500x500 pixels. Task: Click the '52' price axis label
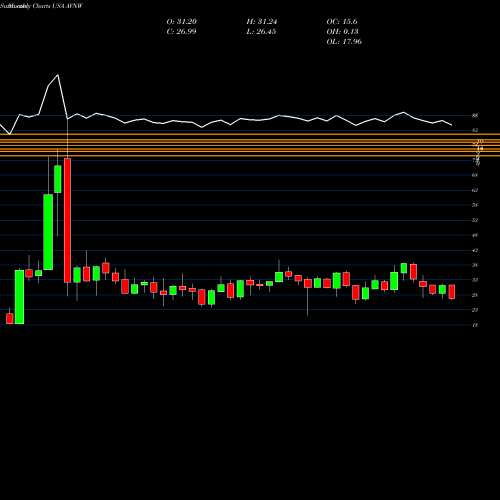(x=475, y=220)
